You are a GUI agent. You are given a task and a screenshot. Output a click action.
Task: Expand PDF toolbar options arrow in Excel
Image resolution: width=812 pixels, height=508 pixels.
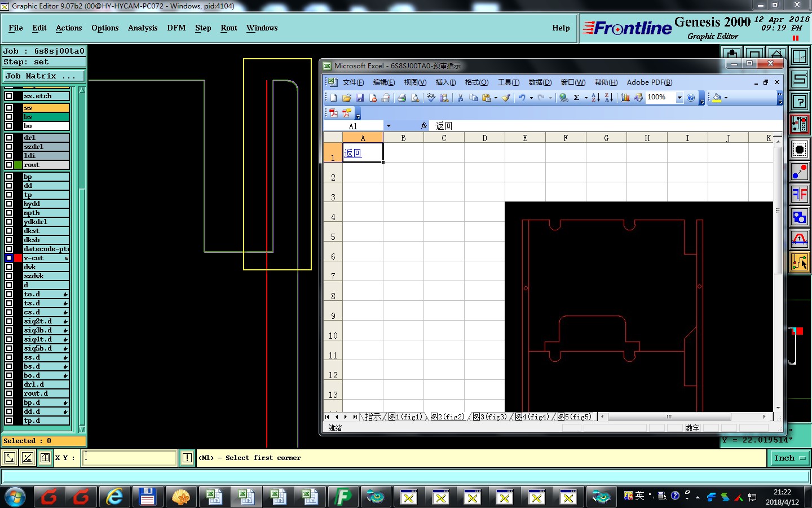click(358, 114)
